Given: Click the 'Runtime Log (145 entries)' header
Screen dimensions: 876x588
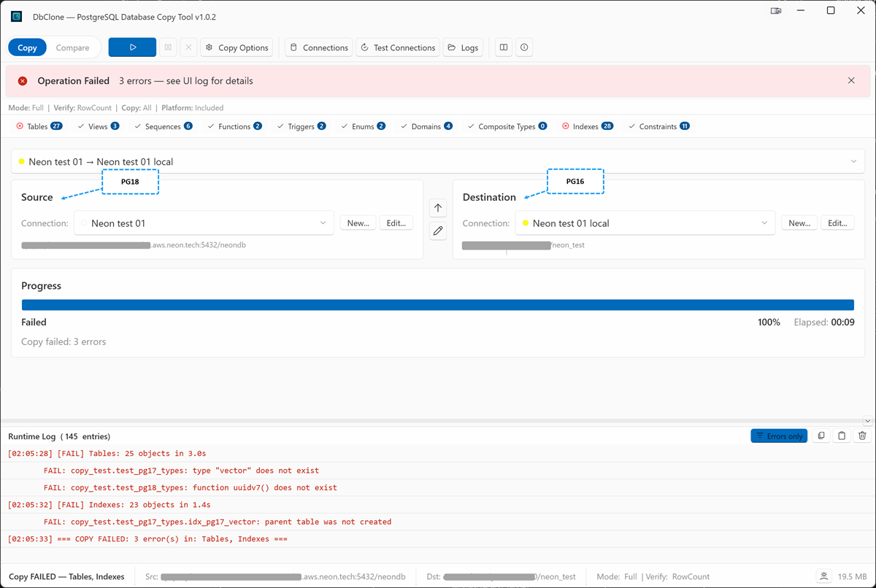Looking at the screenshot, I should [x=59, y=436].
